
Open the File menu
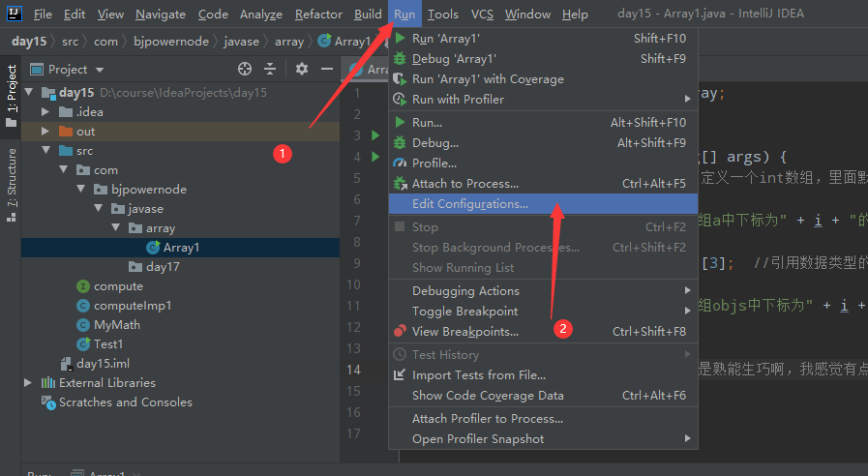[x=43, y=14]
